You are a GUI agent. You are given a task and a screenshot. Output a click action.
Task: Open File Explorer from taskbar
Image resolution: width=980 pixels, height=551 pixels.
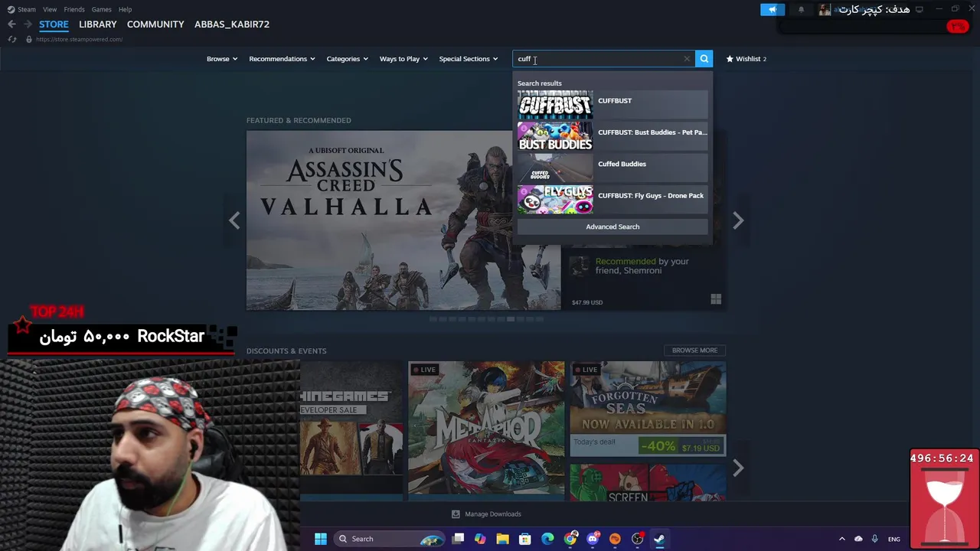(x=502, y=539)
